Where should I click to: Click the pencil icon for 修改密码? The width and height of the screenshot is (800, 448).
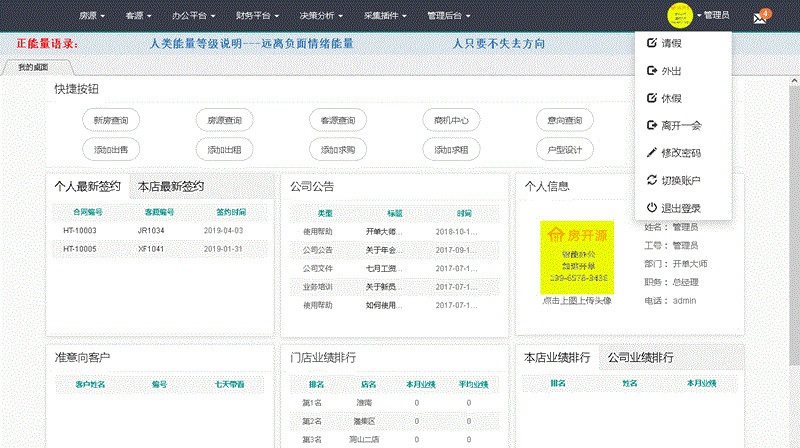[652, 153]
